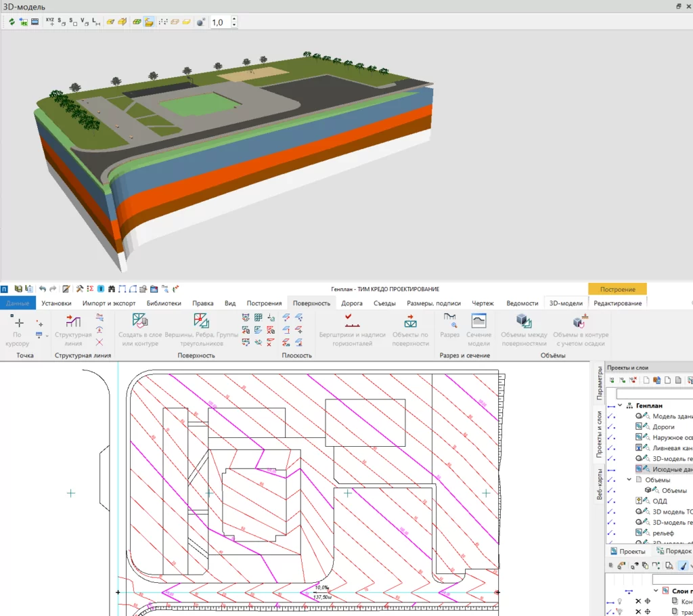Click the Ведомости ribbon tab
693x616 pixels.
(522, 303)
